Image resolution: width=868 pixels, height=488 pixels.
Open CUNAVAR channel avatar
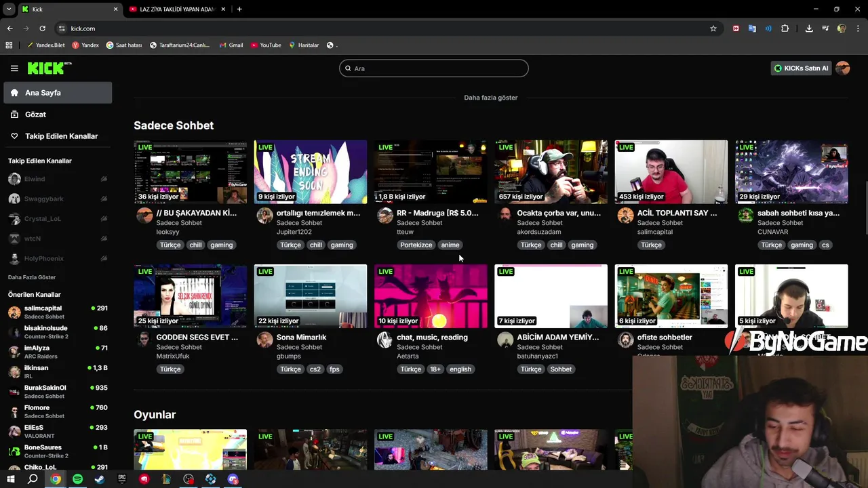coord(745,216)
